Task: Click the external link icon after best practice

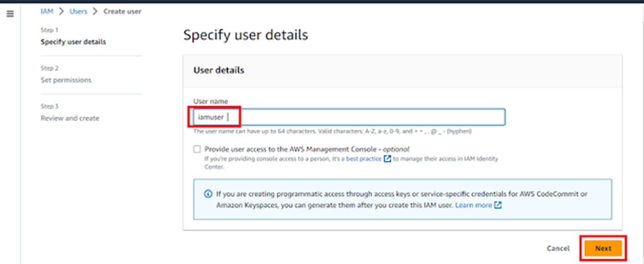Action: (387, 159)
